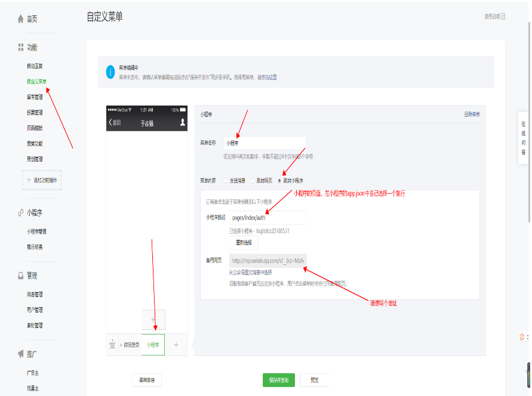This screenshot has height=396, width=532.
Task: Open 消息管理 in the sidebar
Action: [35, 295]
